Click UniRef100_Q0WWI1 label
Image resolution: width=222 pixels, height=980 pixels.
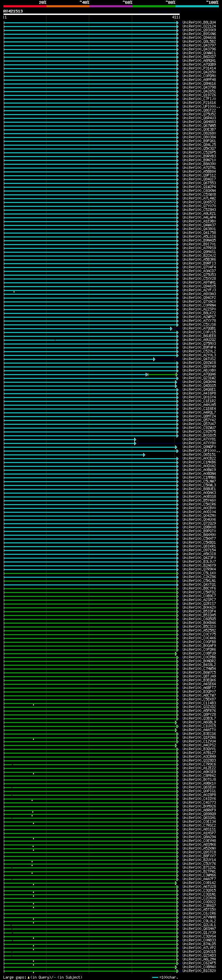pyautogui.click(x=199, y=53)
